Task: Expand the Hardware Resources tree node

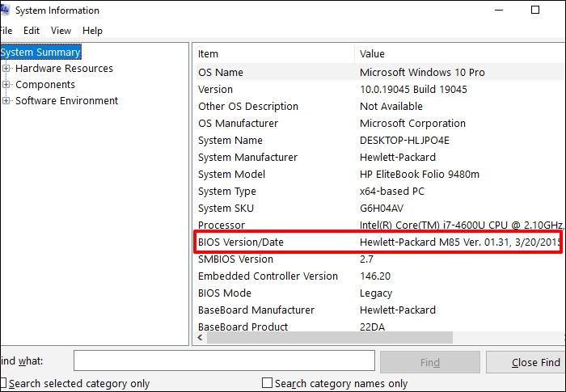Action: (x=6, y=69)
